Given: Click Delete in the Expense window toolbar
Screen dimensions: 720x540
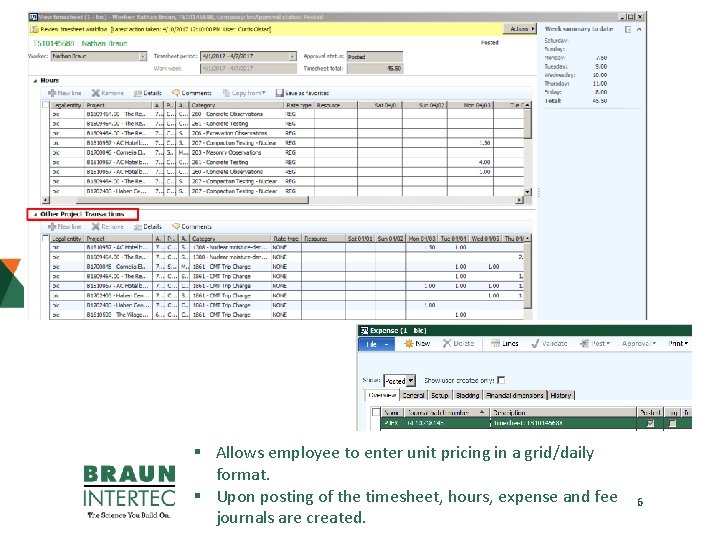Looking at the screenshot, I should [x=458, y=343].
